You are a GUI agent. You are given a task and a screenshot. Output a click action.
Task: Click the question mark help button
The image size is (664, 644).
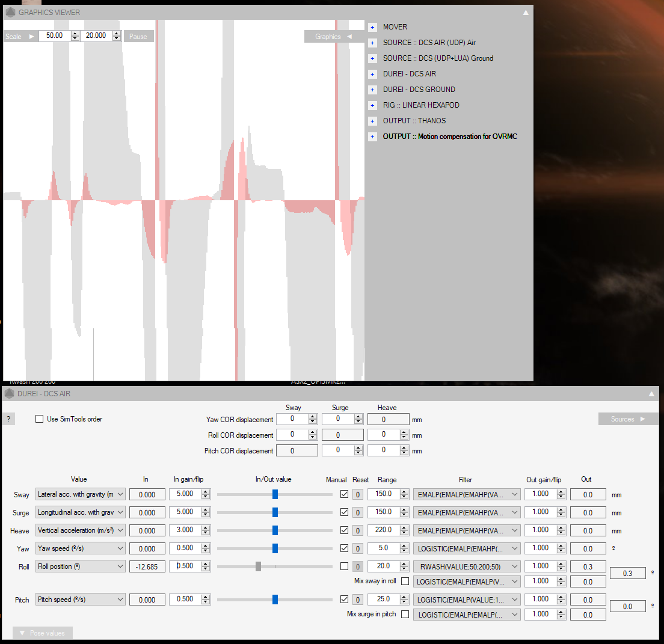click(8, 419)
